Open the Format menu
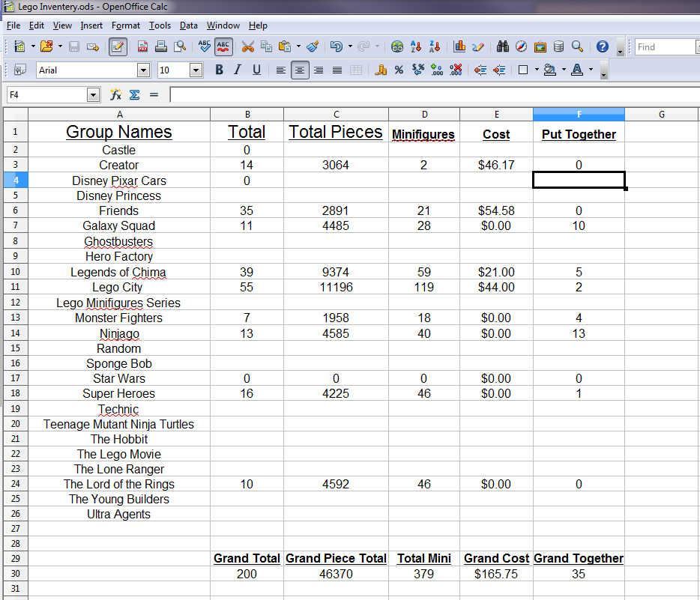 (x=125, y=25)
